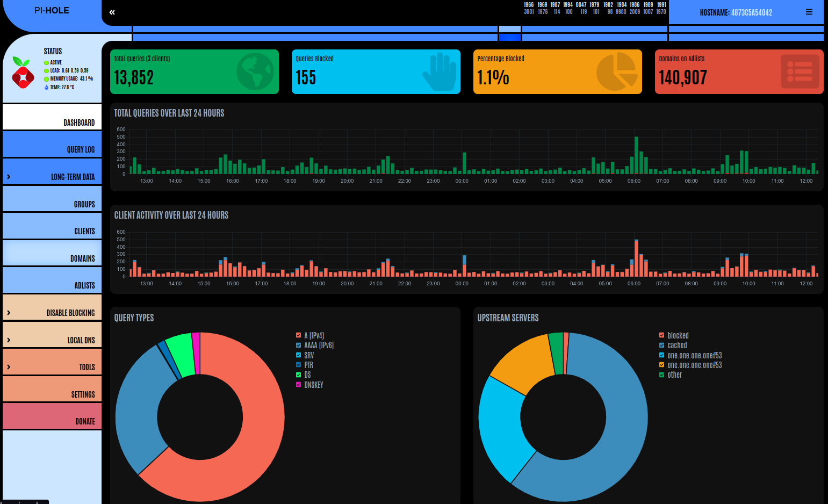The height and width of the screenshot is (504, 828).
Task: Click the Query Types heading
Action: tap(134, 318)
